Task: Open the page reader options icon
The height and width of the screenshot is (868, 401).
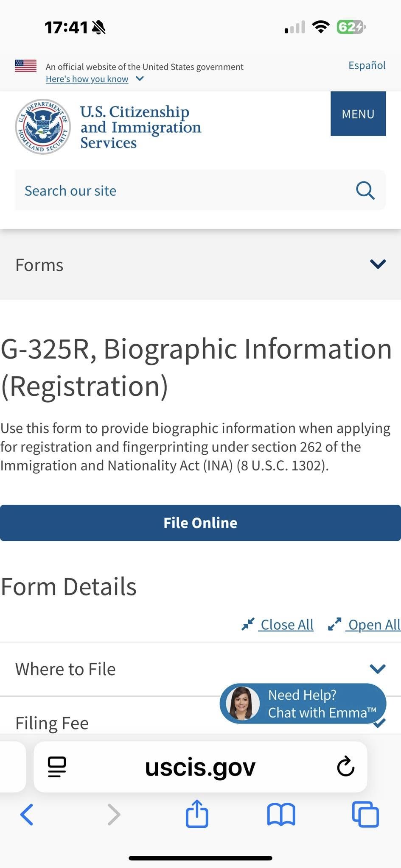Action: pyautogui.click(x=57, y=767)
